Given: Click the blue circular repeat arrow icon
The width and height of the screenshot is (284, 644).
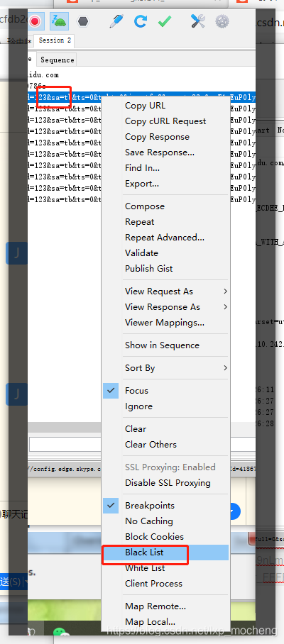Looking at the screenshot, I should pyautogui.click(x=141, y=21).
